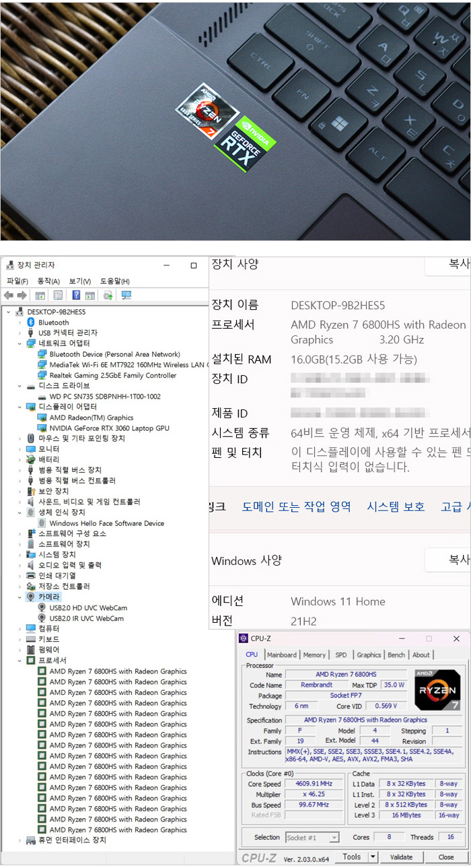Click the CPU-Z title bar app icon
This screenshot has height=868, width=471.
[244, 638]
